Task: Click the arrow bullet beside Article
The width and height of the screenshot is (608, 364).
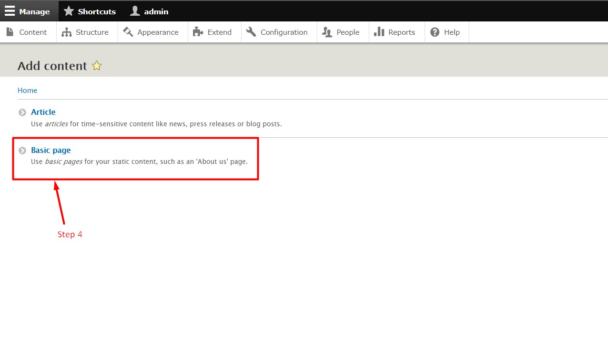Action: (22, 112)
